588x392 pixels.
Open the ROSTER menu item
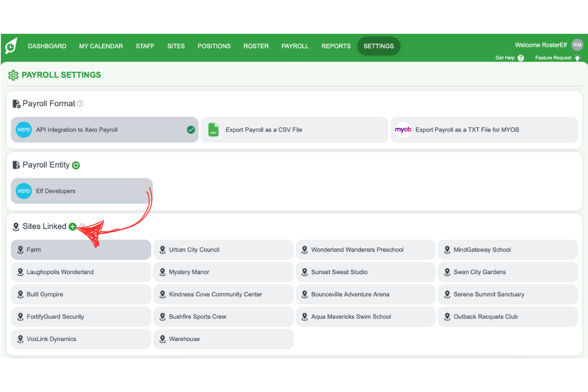tap(256, 46)
